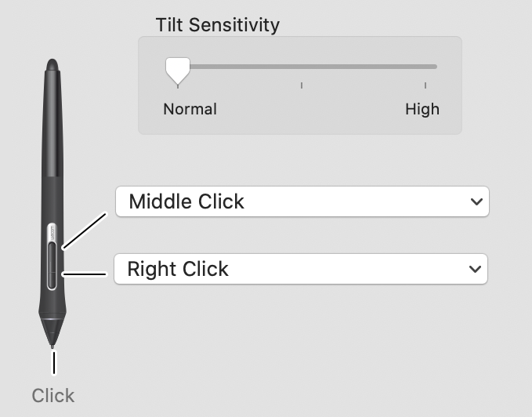Click the callout line to the Middle Click dropdown
Screen dimensions: 532x417
coord(85,231)
